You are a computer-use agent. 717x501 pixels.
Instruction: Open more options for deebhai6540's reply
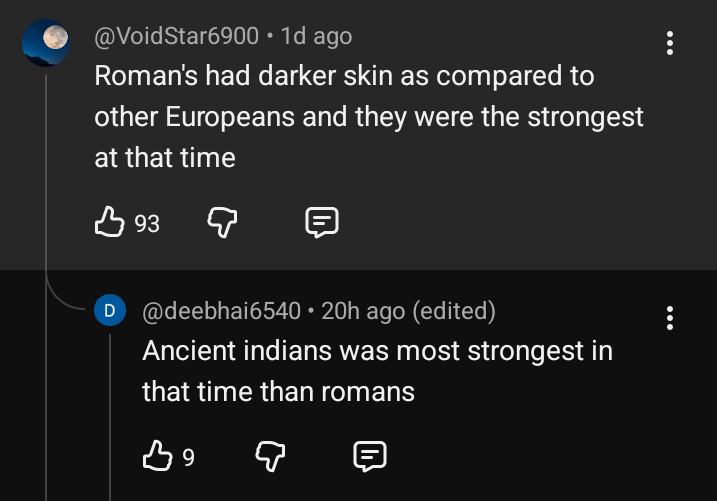click(670, 318)
